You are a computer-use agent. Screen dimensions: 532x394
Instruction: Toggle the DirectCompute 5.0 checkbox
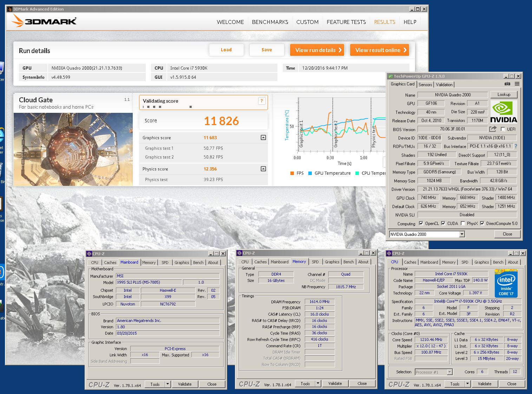tap(482, 223)
